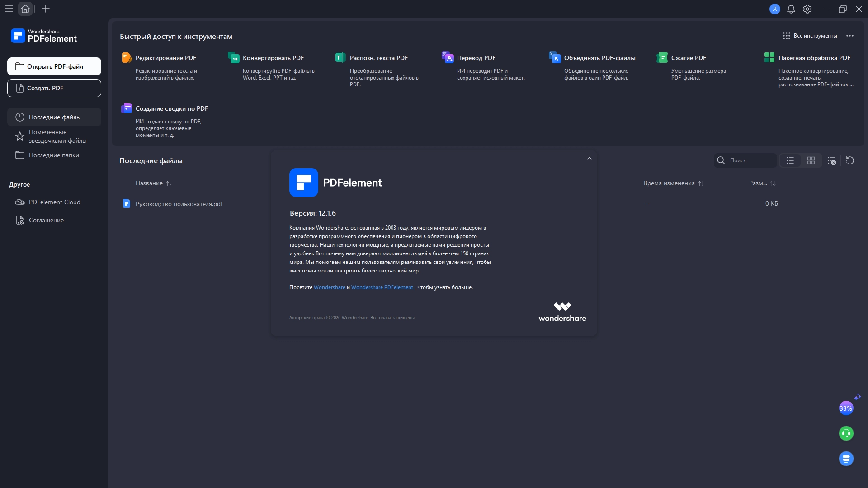Go to Recent folders in sidebar
Screen dimensions: 868x488
pos(54,155)
